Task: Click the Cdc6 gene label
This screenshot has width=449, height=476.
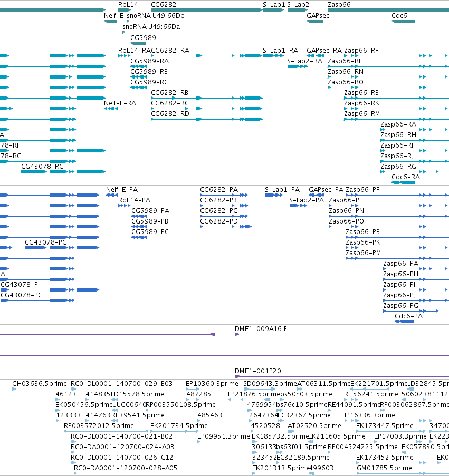Action: (x=399, y=15)
